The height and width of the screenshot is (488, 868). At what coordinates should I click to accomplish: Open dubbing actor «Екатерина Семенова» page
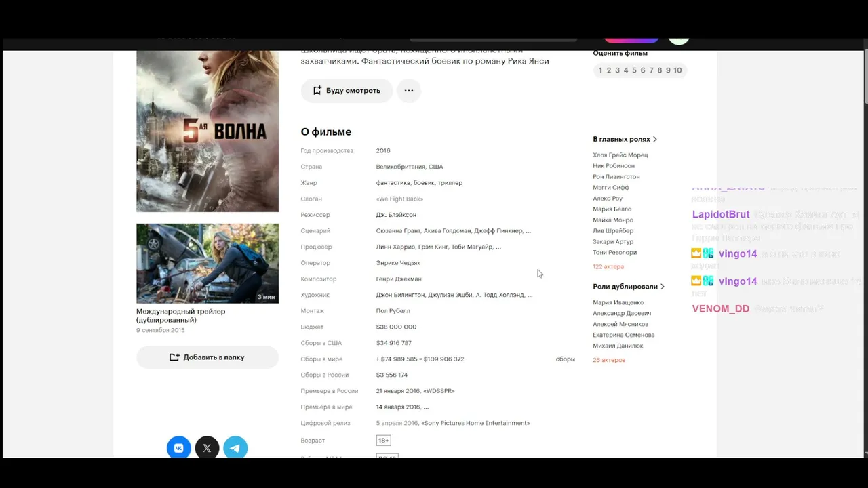(x=624, y=335)
